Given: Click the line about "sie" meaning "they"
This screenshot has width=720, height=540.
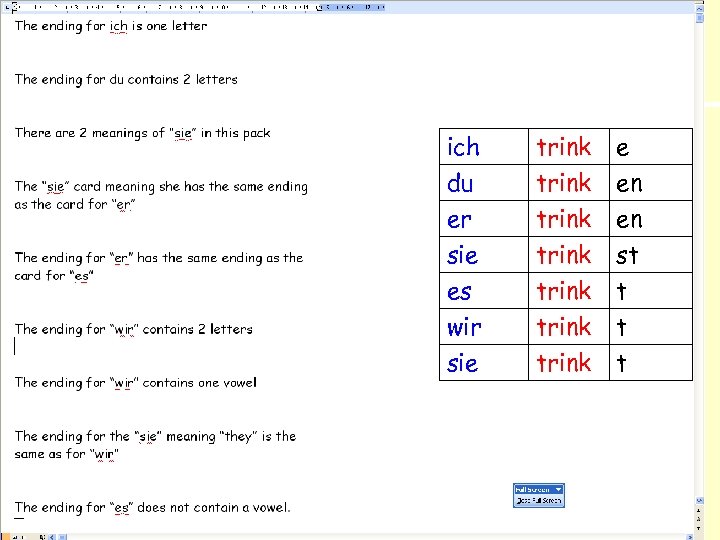Looking at the screenshot, I should [155, 437].
